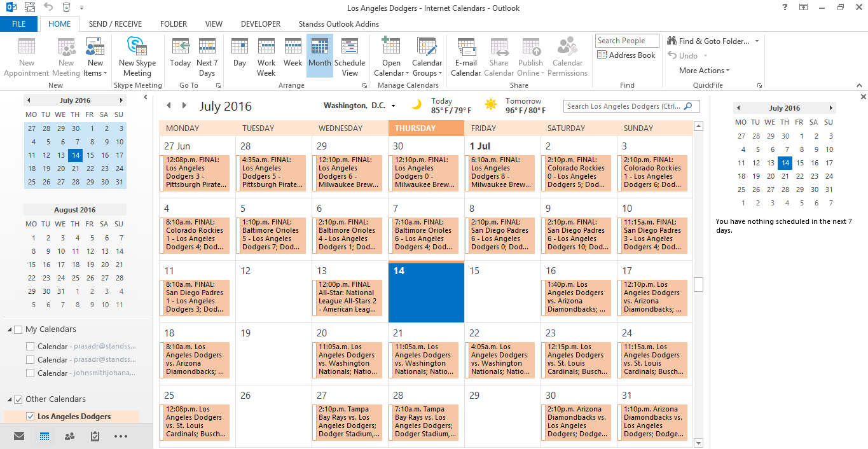Switch to People in navigation bar
868x449 pixels.
(x=69, y=436)
